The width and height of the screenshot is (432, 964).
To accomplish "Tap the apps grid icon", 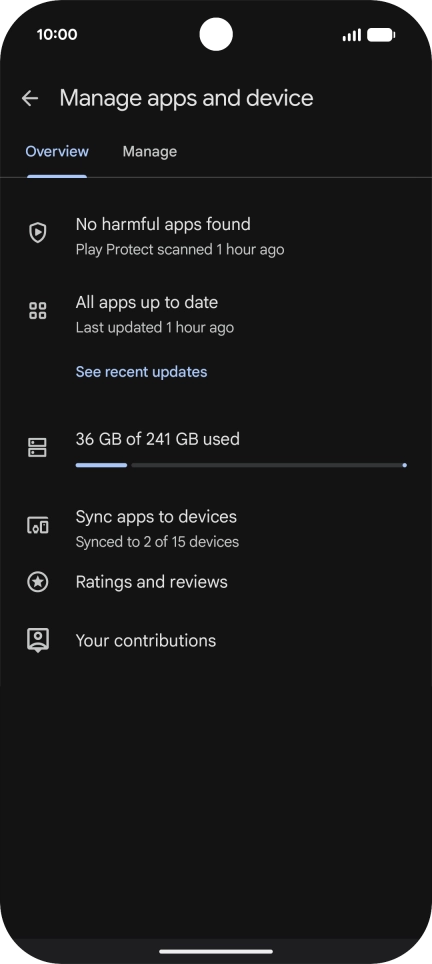I will point(38,310).
